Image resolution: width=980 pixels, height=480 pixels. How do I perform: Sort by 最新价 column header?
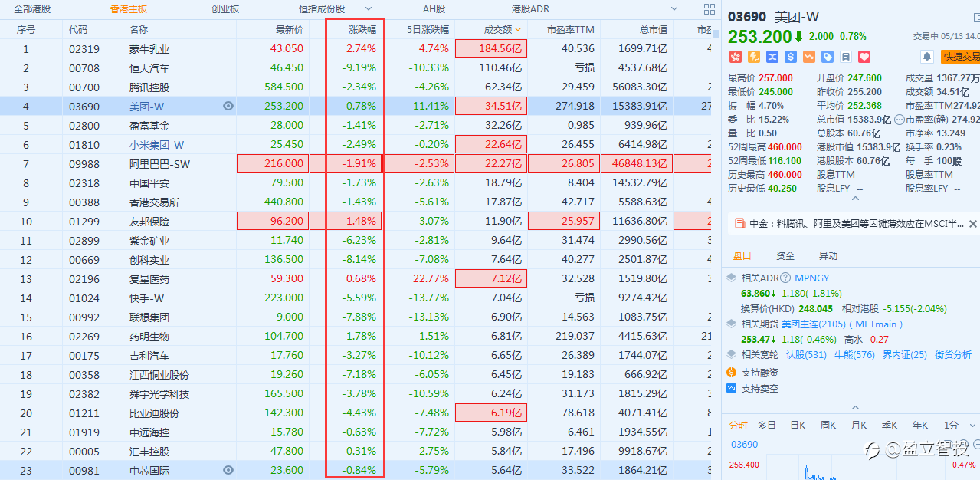point(290,29)
